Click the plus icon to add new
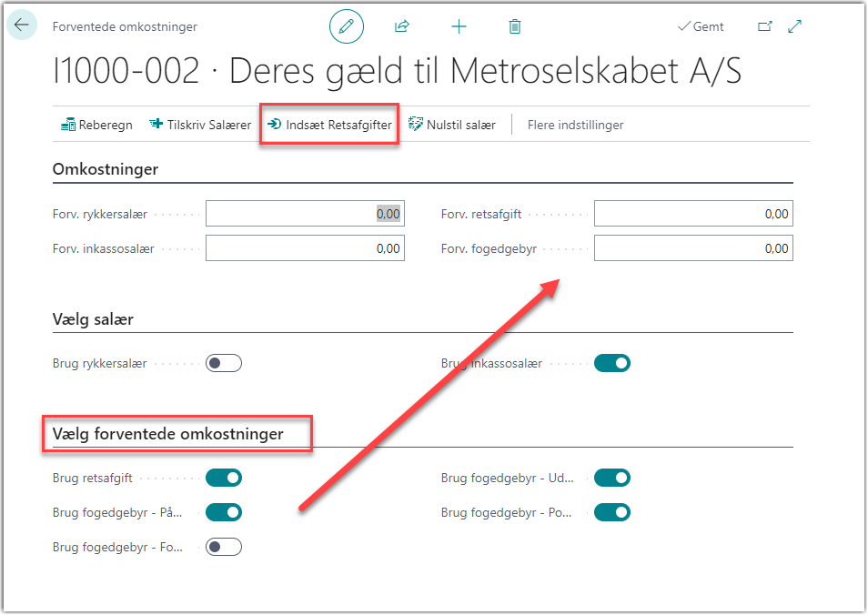 tap(459, 27)
